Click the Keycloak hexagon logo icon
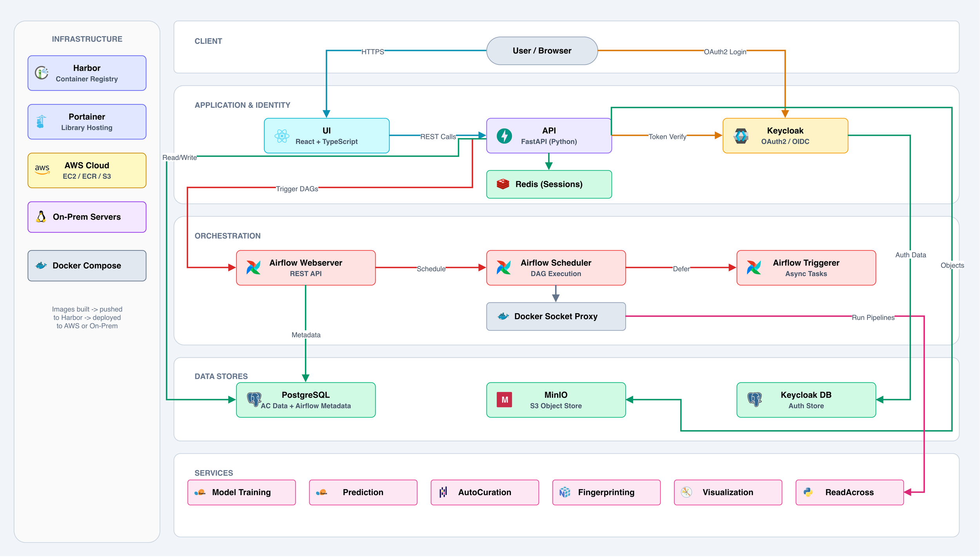The height and width of the screenshot is (557, 980). tap(741, 136)
